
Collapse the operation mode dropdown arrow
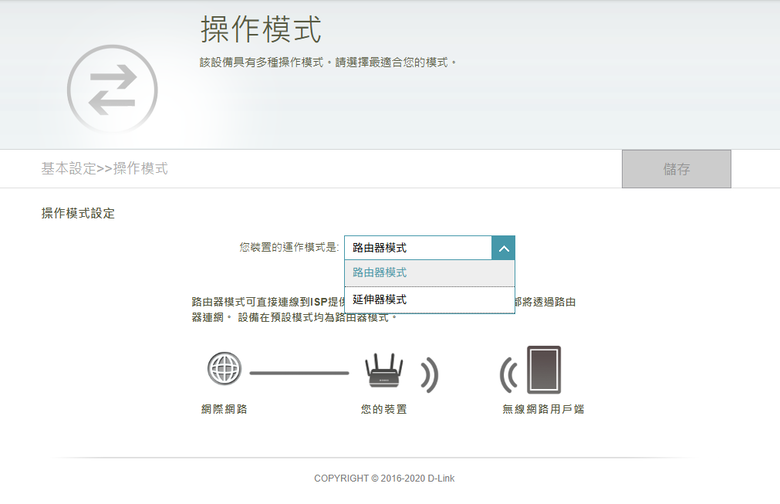[503, 248]
